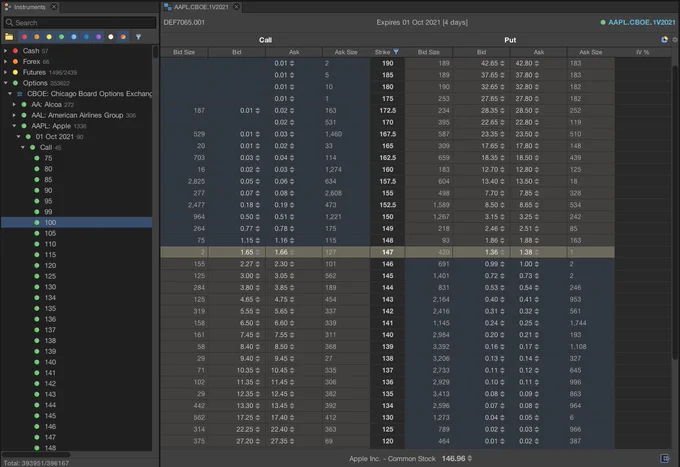Expand AAL: American Airlines Group node
Screen dimensions: 680x467
(x=14, y=115)
